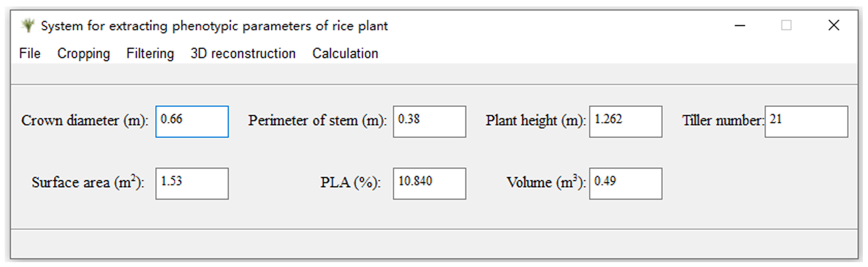Open the 3D reconstruction menu
Screen dimensions: 868x267
pyautogui.click(x=243, y=54)
